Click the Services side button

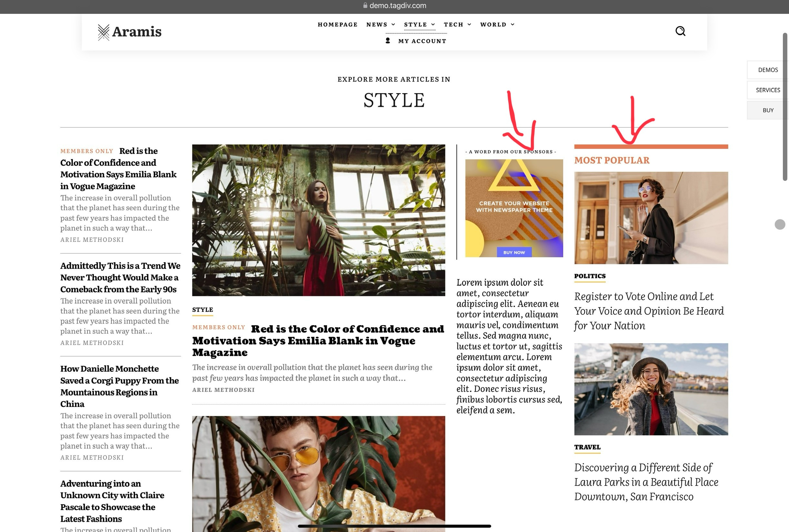(x=768, y=90)
